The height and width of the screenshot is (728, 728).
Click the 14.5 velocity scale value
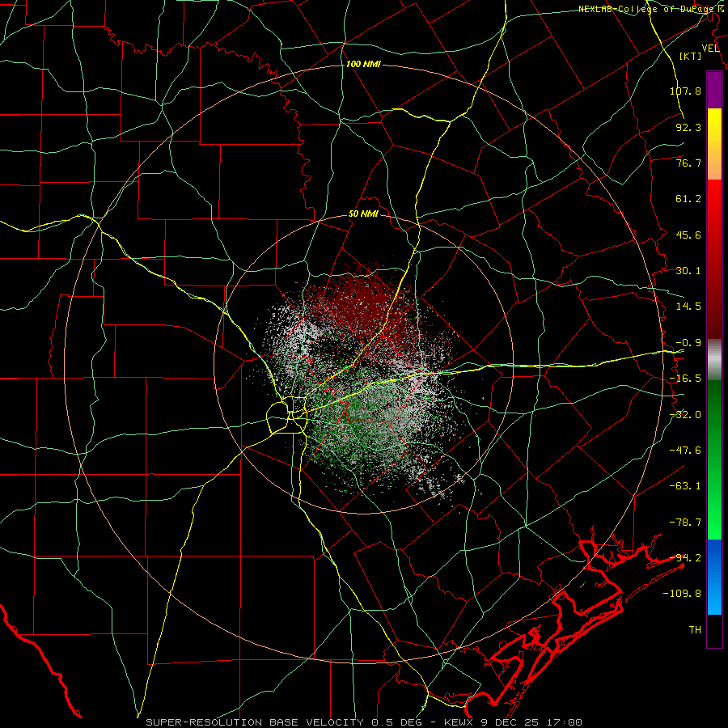pos(688,307)
